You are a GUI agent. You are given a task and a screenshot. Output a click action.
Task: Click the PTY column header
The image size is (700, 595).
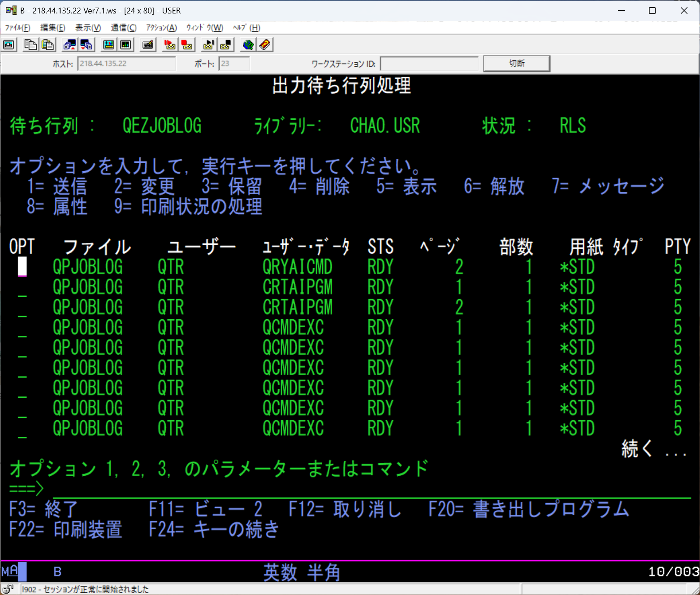pos(678,247)
